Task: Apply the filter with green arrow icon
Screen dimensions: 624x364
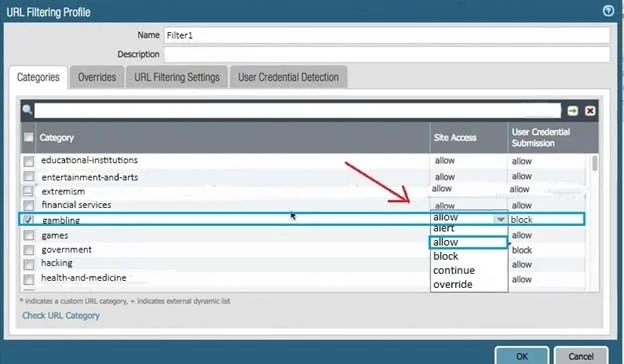Action: click(x=572, y=111)
